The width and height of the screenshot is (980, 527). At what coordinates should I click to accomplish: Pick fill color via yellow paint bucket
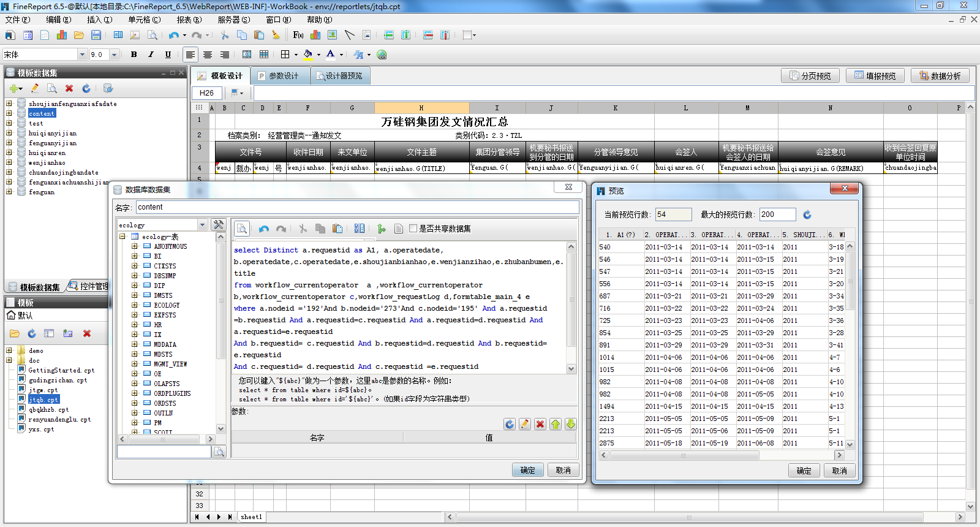click(308, 55)
